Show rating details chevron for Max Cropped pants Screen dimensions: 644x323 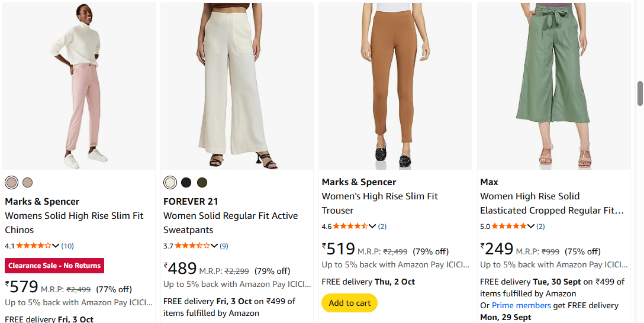[531, 226]
